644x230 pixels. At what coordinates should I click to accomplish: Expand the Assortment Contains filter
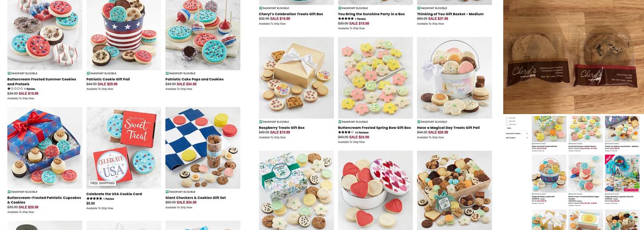[x=517, y=133]
